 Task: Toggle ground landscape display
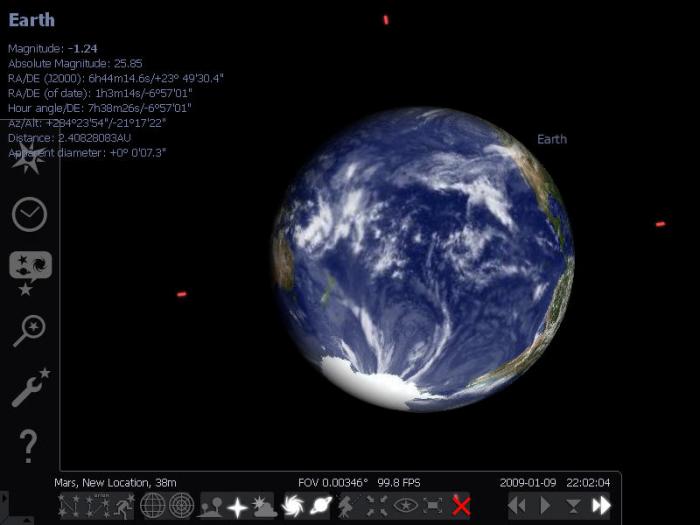[210, 506]
